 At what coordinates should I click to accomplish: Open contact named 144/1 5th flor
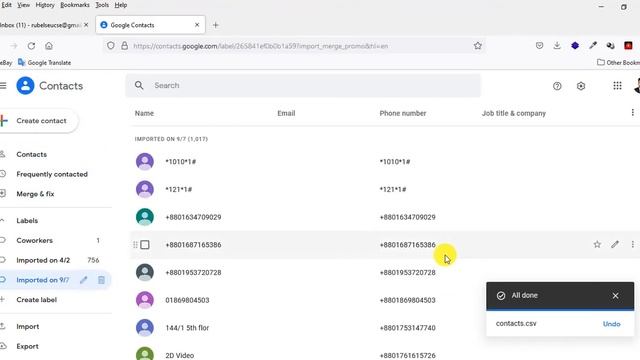(187, 328)
